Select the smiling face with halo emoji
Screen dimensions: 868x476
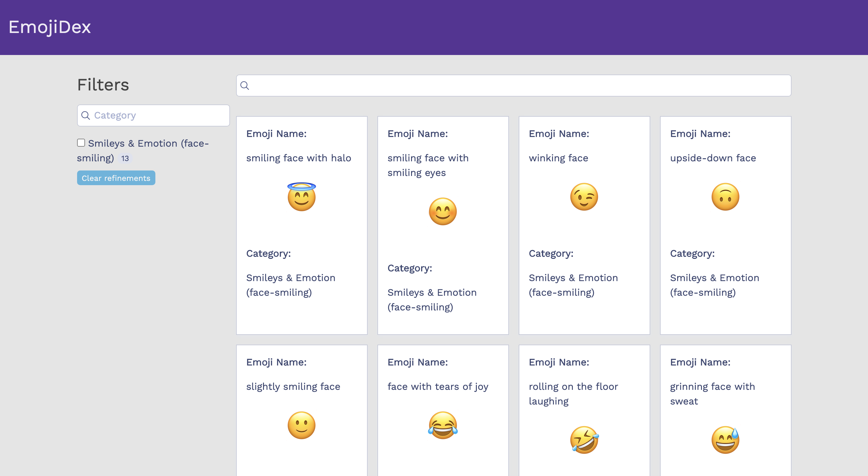click(302, 197)
